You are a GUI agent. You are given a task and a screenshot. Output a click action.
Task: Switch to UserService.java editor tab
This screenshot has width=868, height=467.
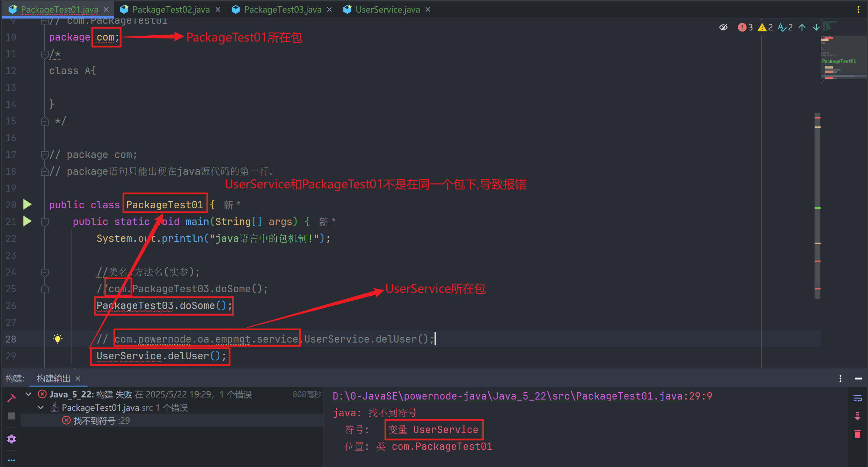[387, 9]
